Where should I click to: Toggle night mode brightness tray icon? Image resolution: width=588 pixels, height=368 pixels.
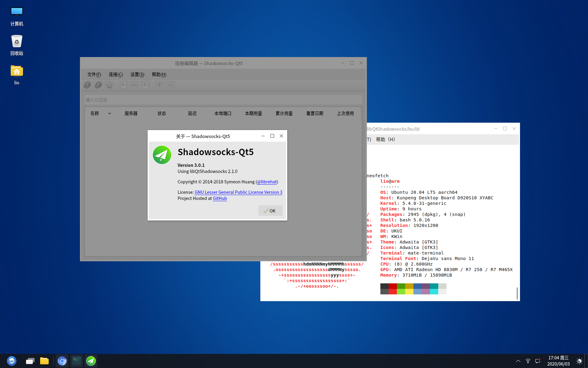[579, 361]
